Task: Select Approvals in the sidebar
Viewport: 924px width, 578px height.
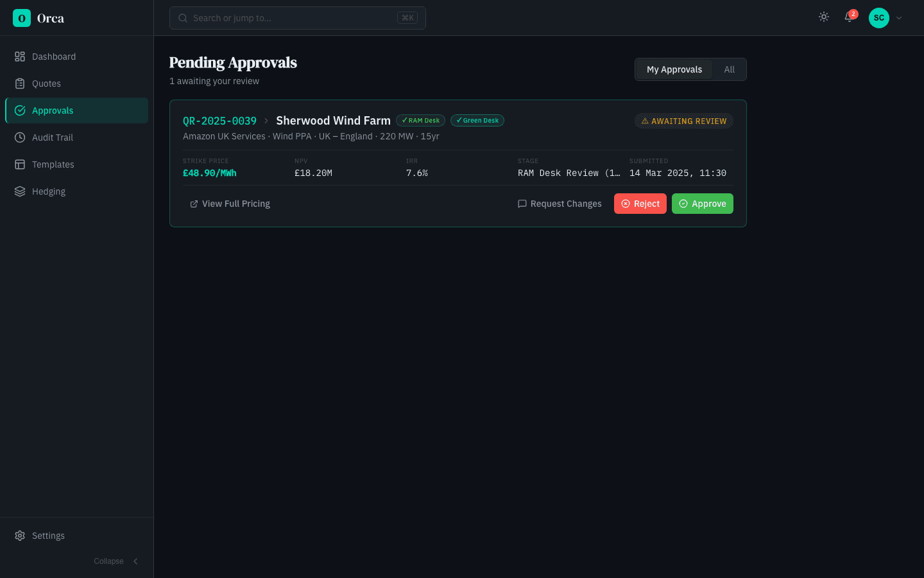Action: (x=76, y=110)
